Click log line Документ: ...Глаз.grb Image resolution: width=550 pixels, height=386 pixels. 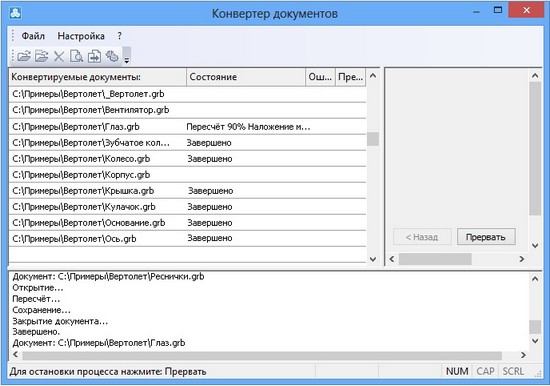coord(99,343)
